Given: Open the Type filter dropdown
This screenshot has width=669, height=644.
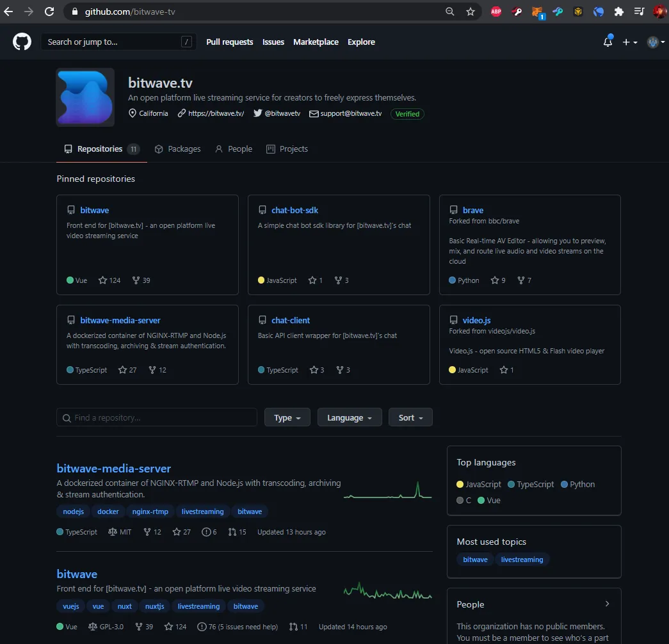Looking at the screenshot, I should [287, 417].
